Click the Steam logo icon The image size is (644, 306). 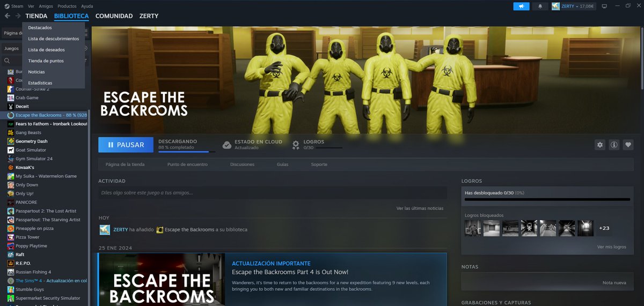click(x=6, y=6)
